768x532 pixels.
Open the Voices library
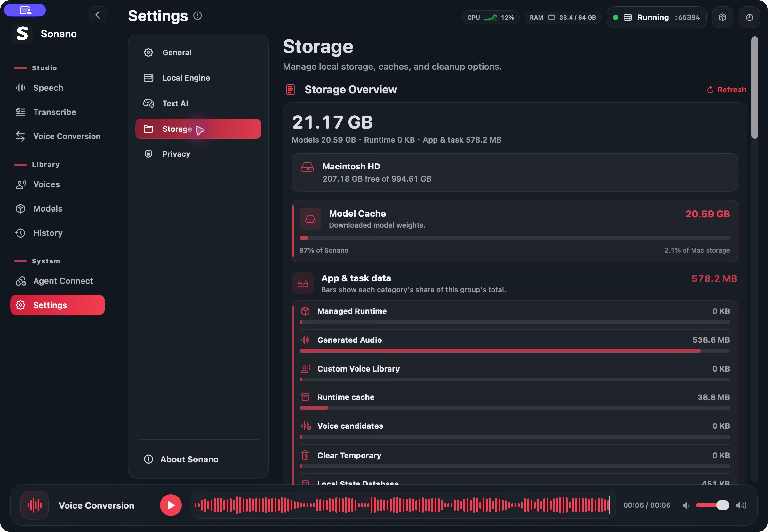click(x=57, y=184)
